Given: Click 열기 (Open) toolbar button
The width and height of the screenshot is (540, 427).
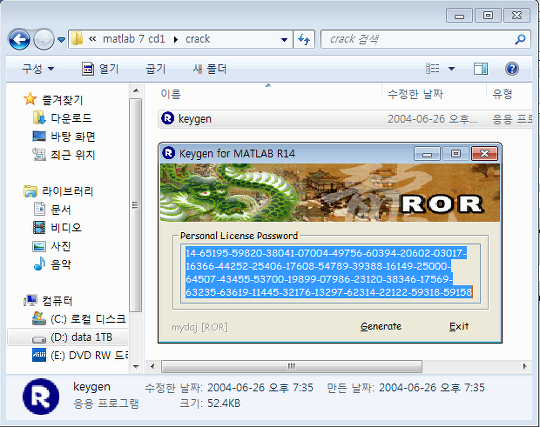Looking at the screenshot, I should (100, 69).
